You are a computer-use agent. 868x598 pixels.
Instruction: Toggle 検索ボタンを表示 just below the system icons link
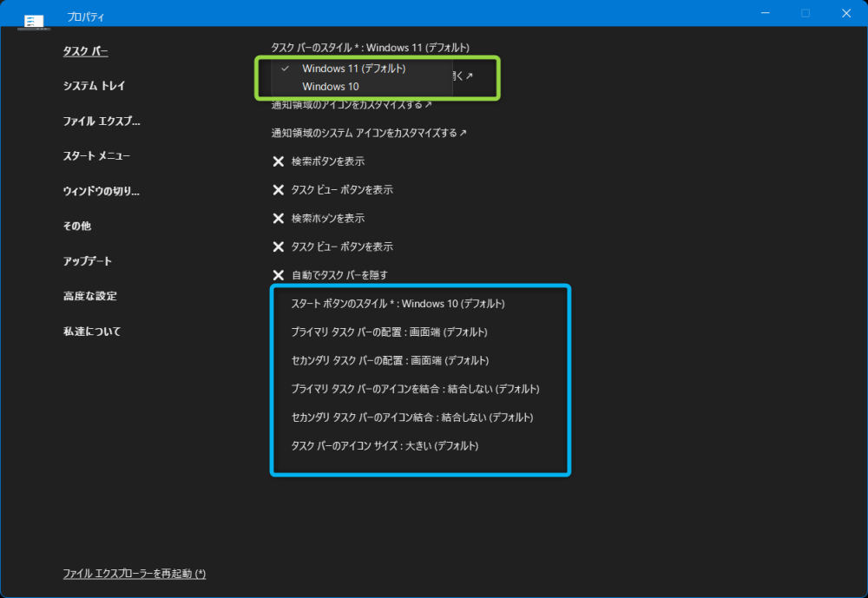(x=319, y=161)
